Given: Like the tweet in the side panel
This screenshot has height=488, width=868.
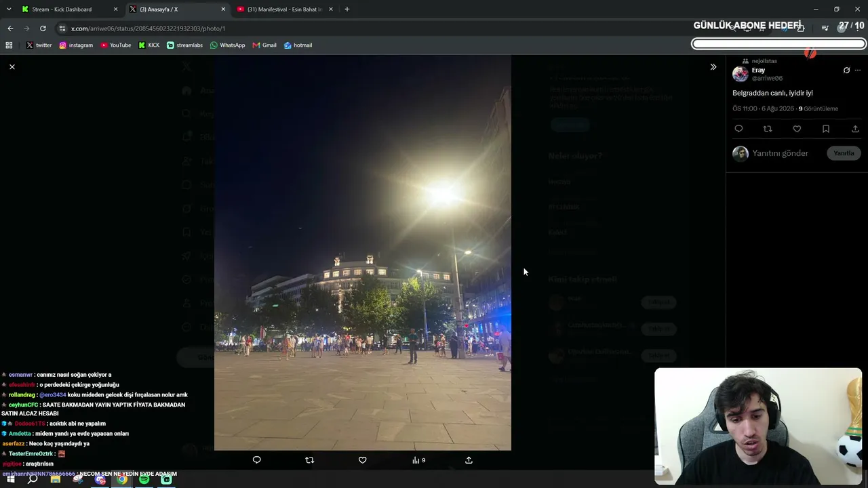Looking at the screenshot, I should pyautogui.click(x=797, y=129).
